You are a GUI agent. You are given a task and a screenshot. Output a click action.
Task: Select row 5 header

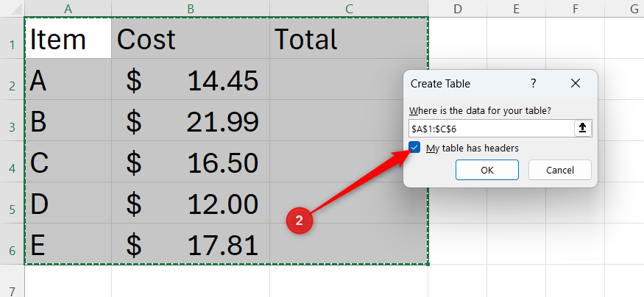click(x=13, y=203)
